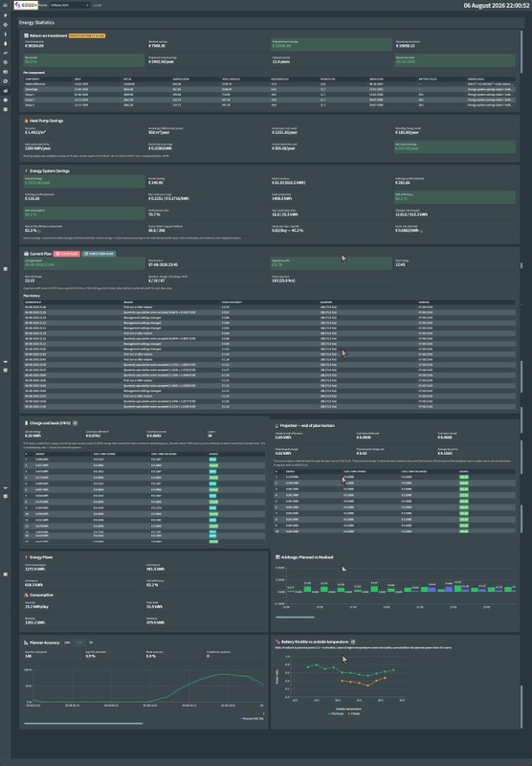Click the Sessy 2 row in Per component table
The image size is (532, 766).
(270, 100)
